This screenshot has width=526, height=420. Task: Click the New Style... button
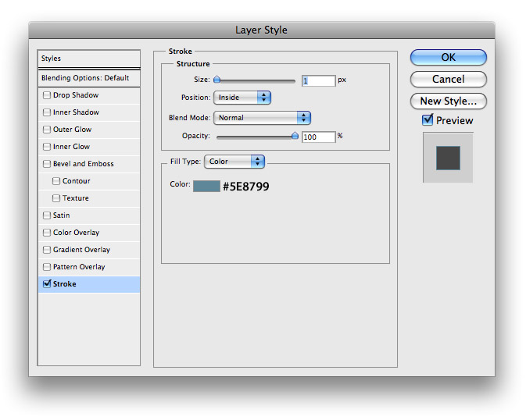[x=448, y=101]
